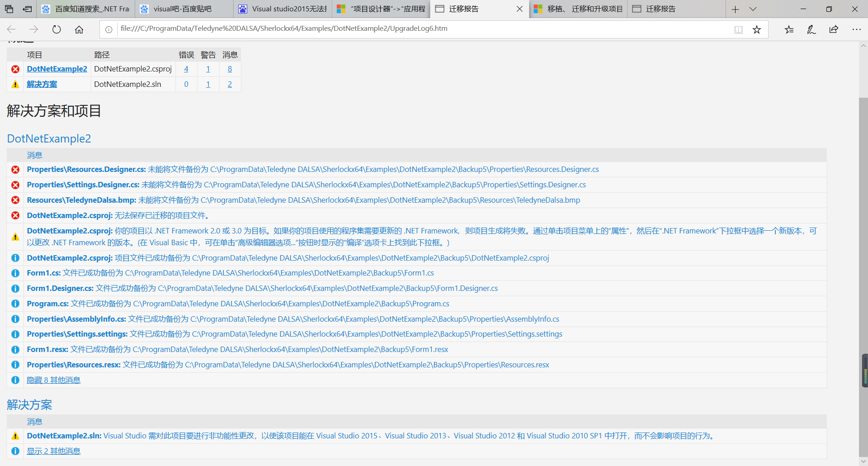Show site information icon in address bar

[x=109, y=29]
